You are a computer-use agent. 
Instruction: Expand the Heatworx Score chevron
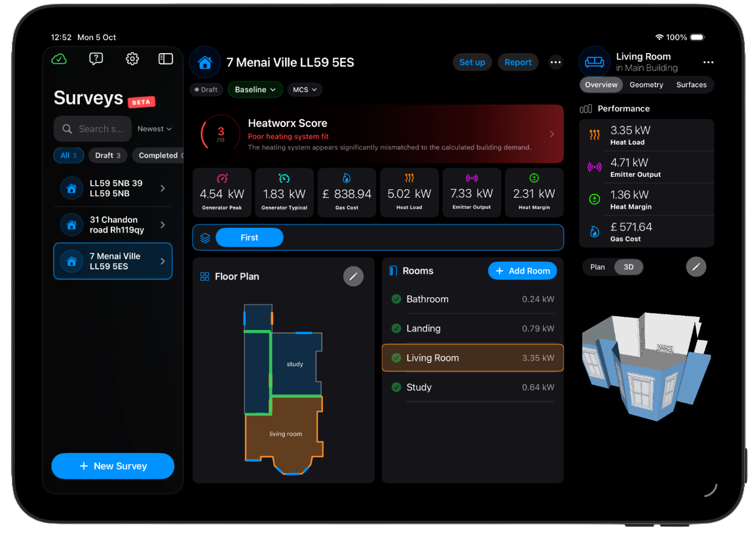pyautogui.click(x=552, y=134)
